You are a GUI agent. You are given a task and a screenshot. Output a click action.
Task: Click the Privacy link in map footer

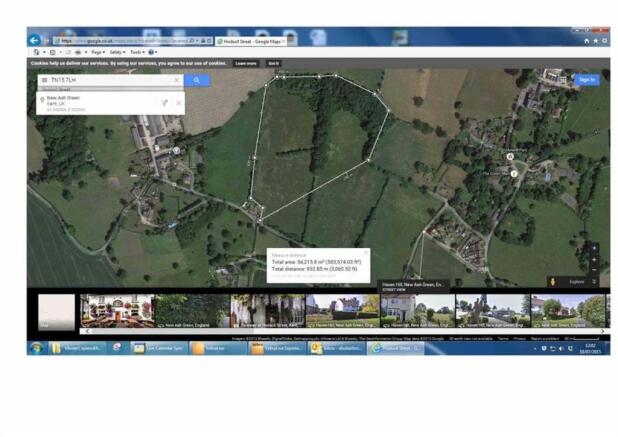tap(519, 338)
